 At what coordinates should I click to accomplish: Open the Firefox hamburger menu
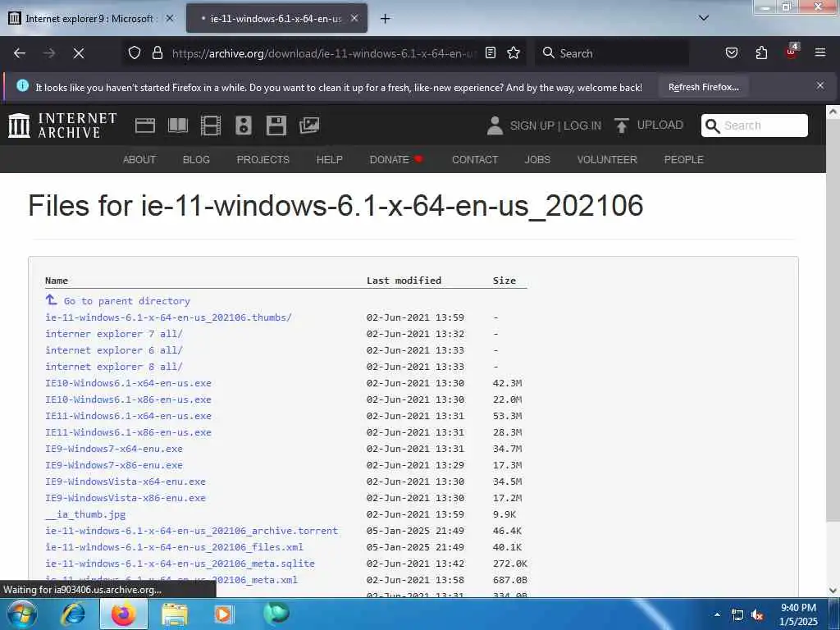point(820,52)
